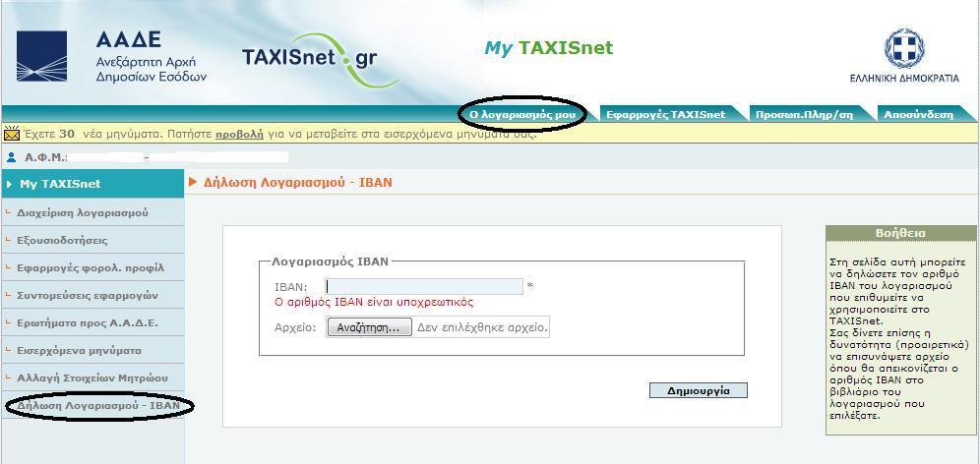The height and width of the screenshot is (464, 980).
Task: Open Δήλωση Λογαριασμού - IBAN in sidebar
Action: pos(92,405)
